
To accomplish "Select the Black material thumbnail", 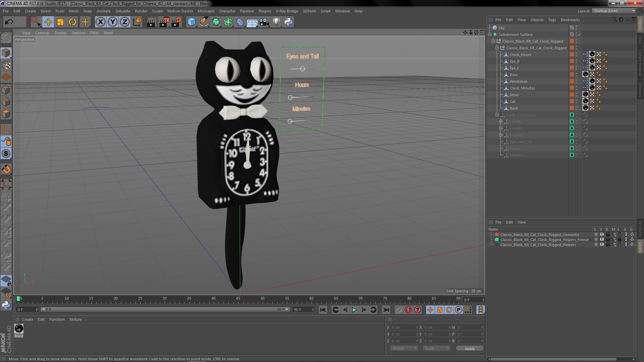I will (x=19, y=328).
